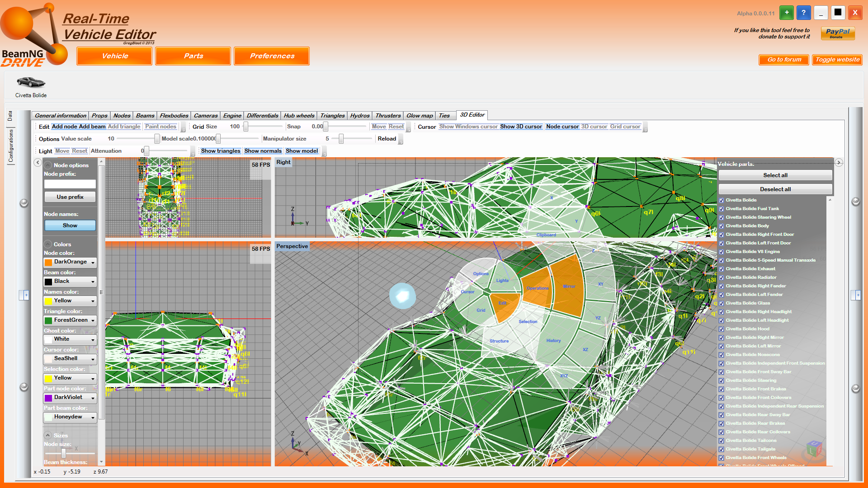The width and height of the screenshot is (868, 488).
Task: Open the Part node color DarkViolet dropdown
Action: tap(70, 398)
